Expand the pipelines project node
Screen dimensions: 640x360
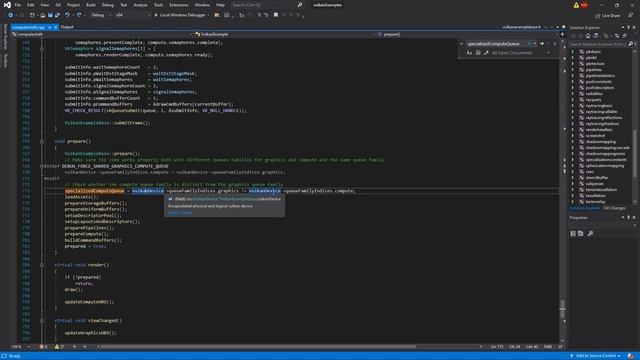tap(573, 70)
